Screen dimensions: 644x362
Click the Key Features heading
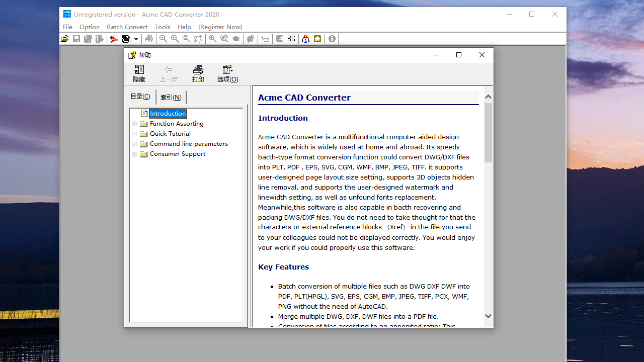click(x=283, y=267)
